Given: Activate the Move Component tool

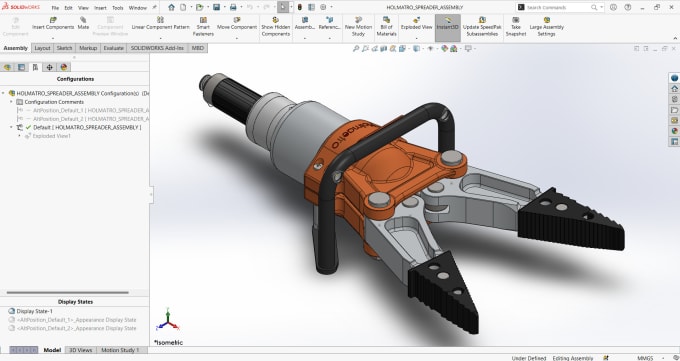Looking at the screenshot, I should [x=237, y=23].
